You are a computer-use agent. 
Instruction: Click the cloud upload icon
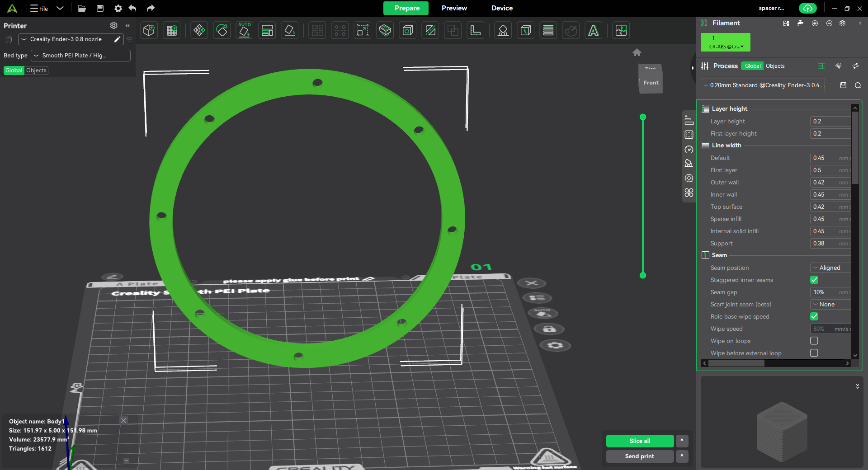[808, 8]
